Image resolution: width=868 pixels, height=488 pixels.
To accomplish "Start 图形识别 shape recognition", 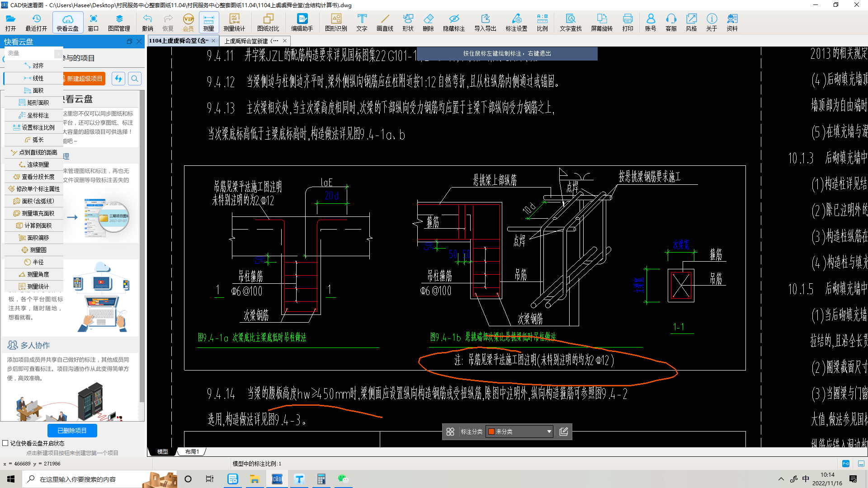I will pos(336,22).
